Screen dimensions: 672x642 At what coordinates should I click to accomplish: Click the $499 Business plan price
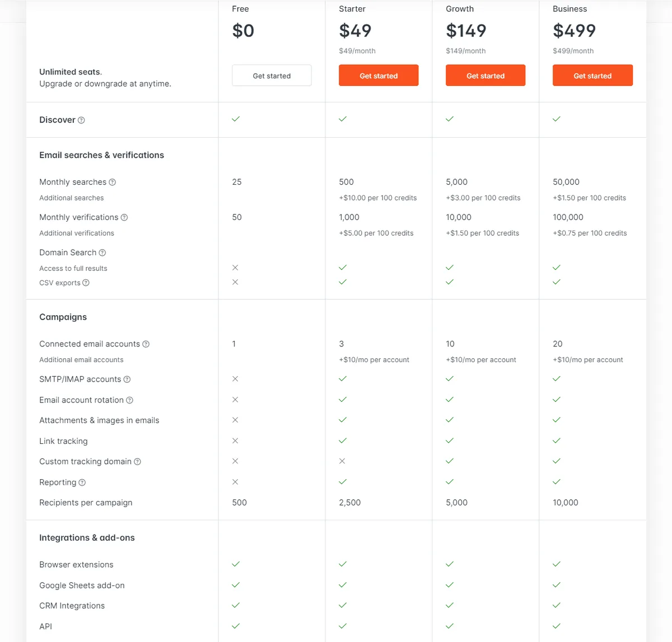(x=575, y=31)
